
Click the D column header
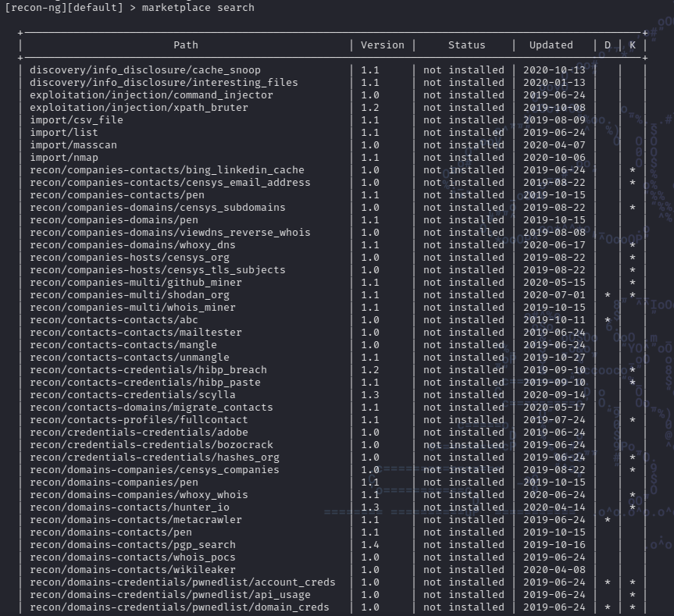[608, 45]
